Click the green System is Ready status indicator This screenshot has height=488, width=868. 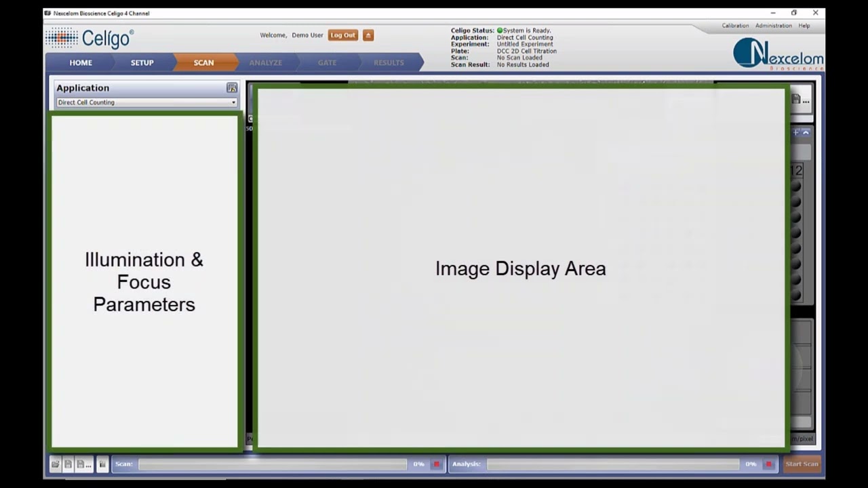[500, 30]
